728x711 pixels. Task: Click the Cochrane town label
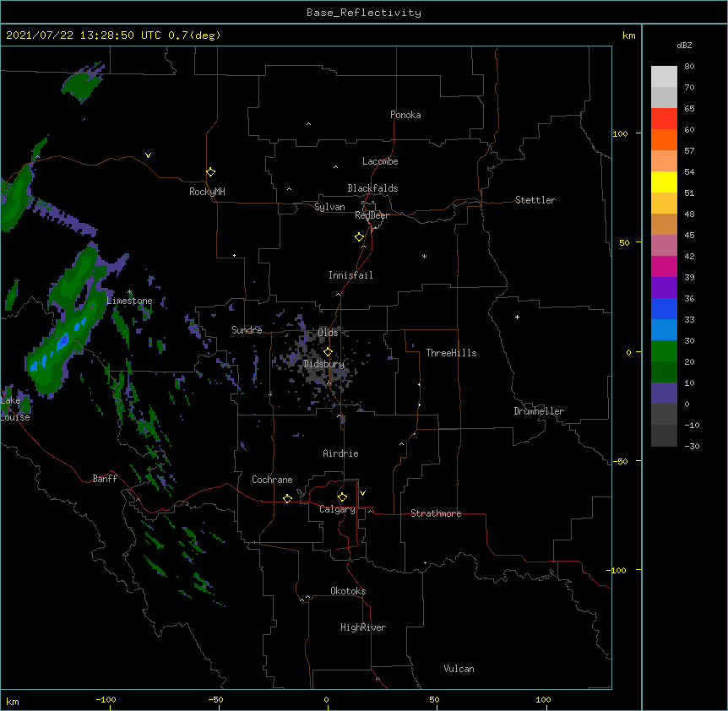pos(272,480)
